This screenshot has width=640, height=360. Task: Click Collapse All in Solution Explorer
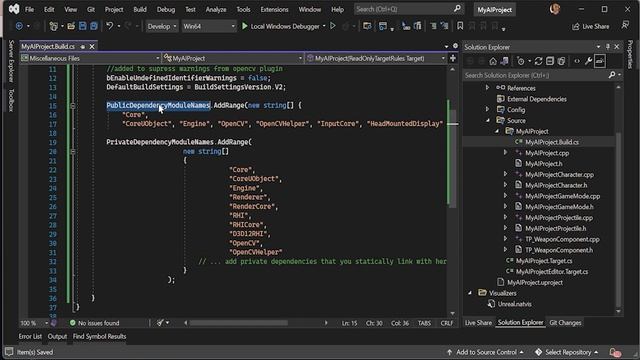pos(550,61)
